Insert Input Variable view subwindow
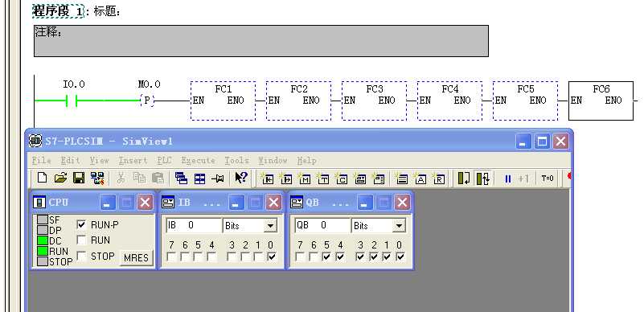644x312 pixels. point(268,179)
